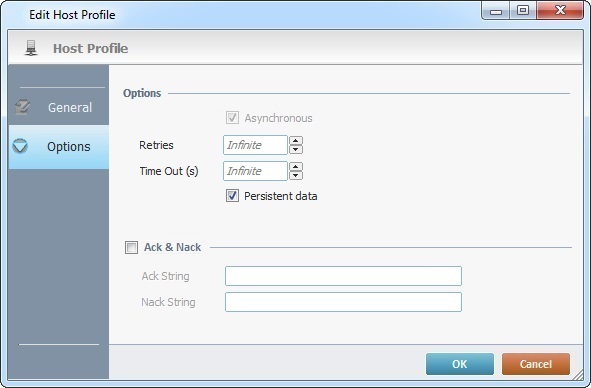Toggle the Asynchronous checkbox
This screenshot has height=388, width=591.
[x=232, y=118]
